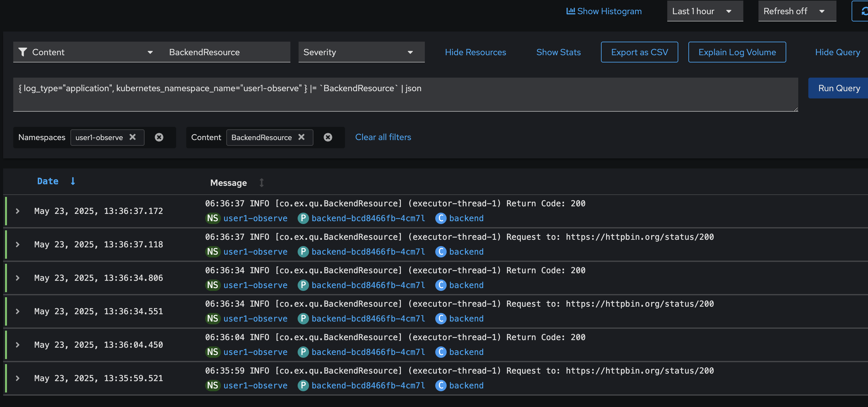Viewport: 868px width, 407px height.
Task: Click C container badge in 13:35:59.521 row
Action: tap(441, 386)
